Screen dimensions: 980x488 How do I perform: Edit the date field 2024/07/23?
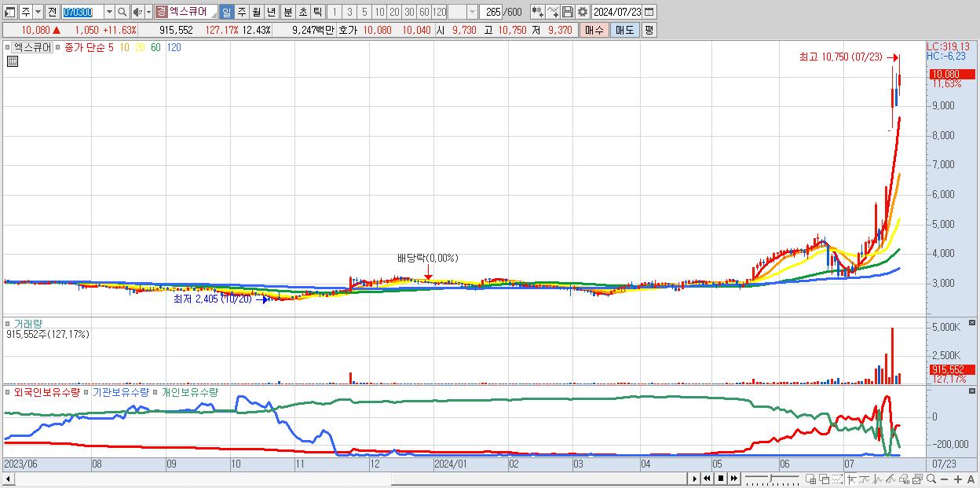tap(617, 12)
